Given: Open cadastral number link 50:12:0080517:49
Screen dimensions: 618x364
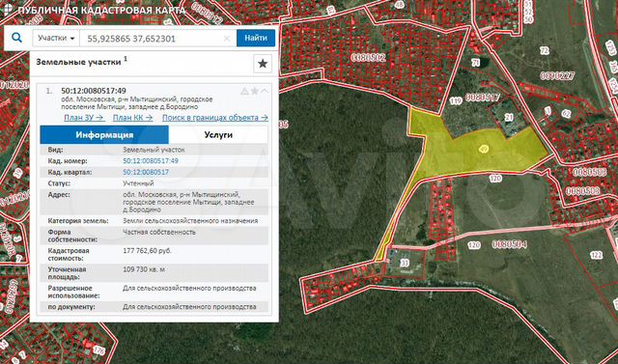Looking at the screenshot, I should coord(151,160).
